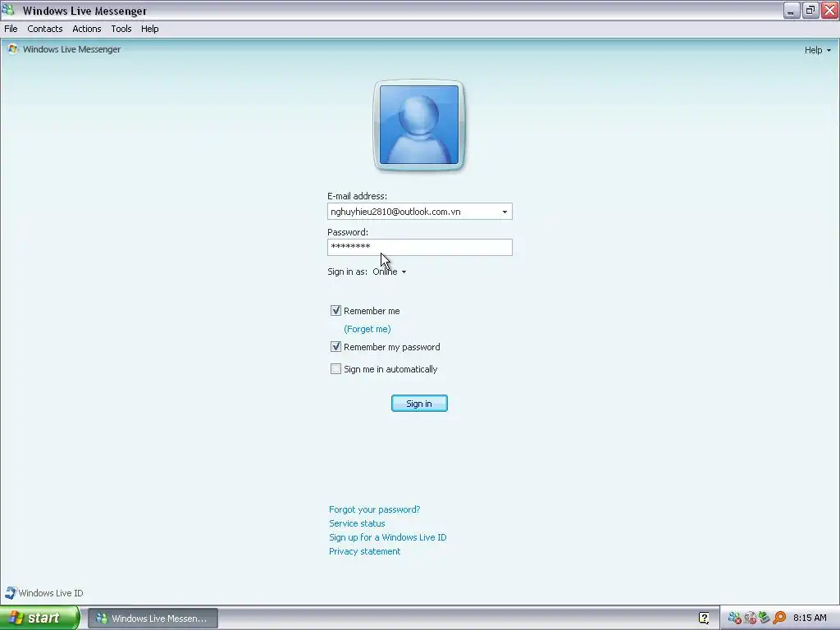Click the green arrow tray icon
840x630 pixels.
(x=765, y=619)
